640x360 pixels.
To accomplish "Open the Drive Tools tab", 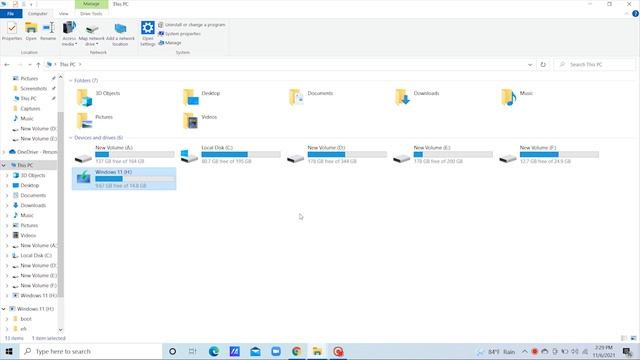I will (91, 14).
